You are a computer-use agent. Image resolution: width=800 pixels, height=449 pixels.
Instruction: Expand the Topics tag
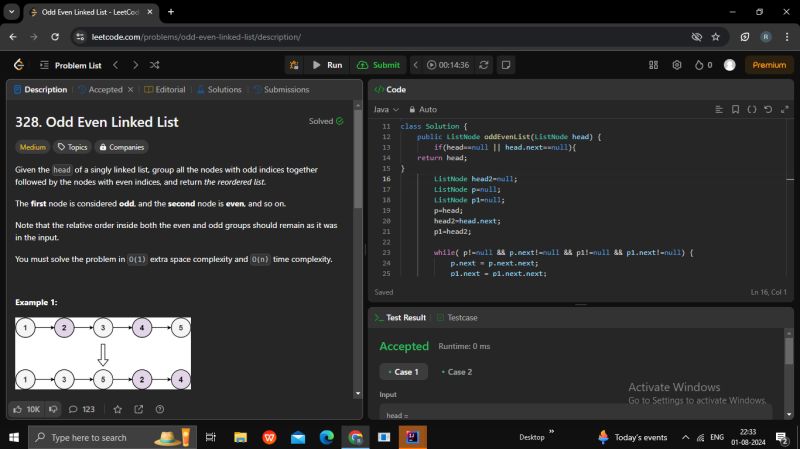coord(72,147)
